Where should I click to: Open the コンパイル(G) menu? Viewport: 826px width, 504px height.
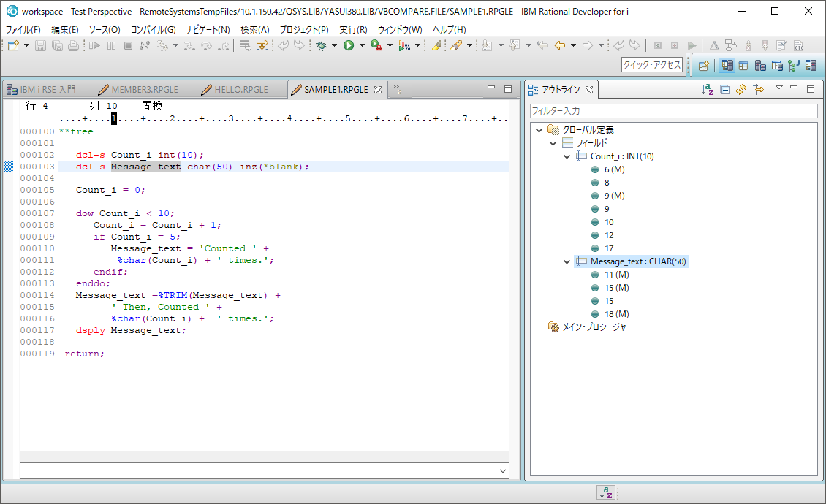click(153, 30)
